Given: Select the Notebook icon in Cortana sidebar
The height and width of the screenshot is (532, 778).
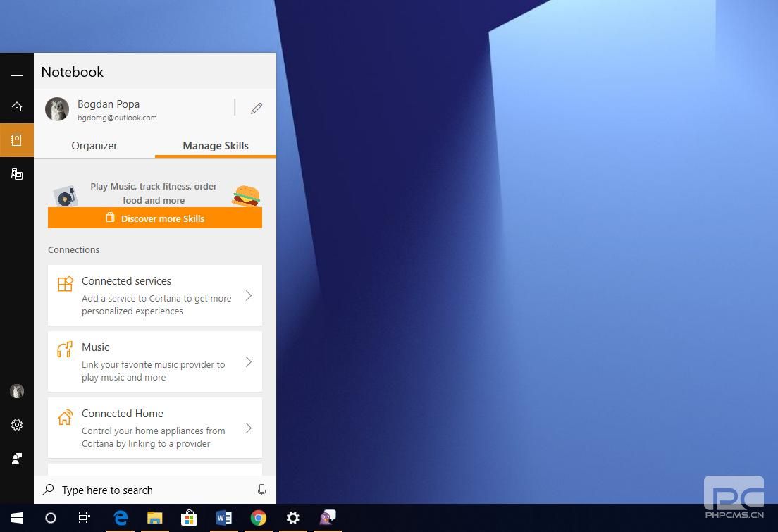Looking at the screenshot, I should [x=17, y=140].
